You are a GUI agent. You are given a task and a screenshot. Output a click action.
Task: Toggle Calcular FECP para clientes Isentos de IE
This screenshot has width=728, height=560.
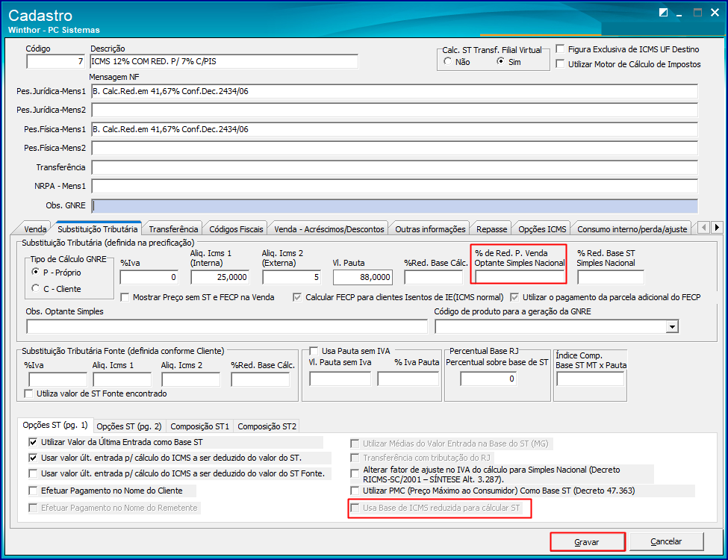click(x=297, y=297)
